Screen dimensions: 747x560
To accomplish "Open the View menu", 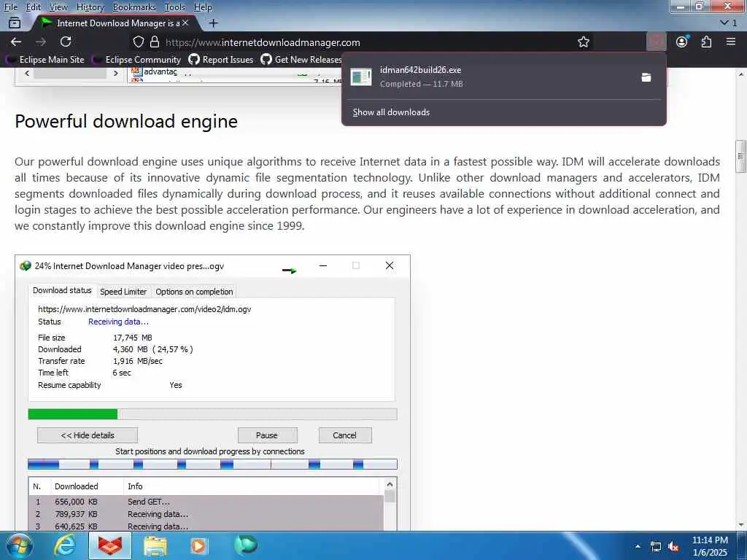I will pyautogui.click(x=58, y=7).
